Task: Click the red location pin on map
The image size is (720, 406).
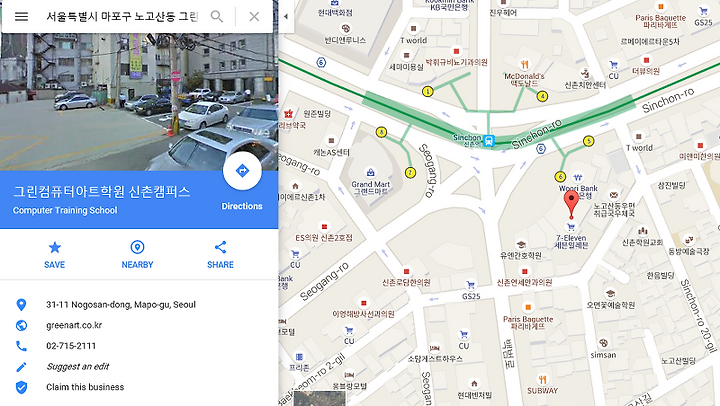Action: tap(571, 204)
